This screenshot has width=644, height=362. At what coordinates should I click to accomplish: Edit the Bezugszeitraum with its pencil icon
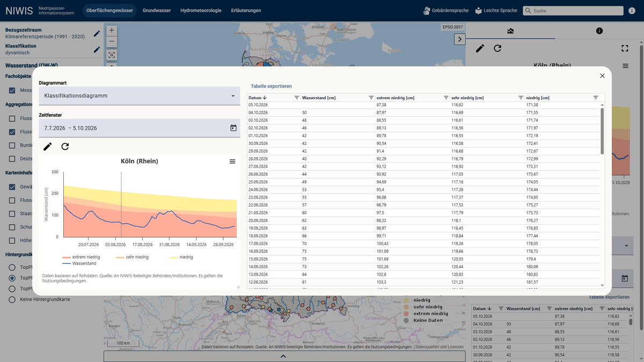tap(97, 33)
